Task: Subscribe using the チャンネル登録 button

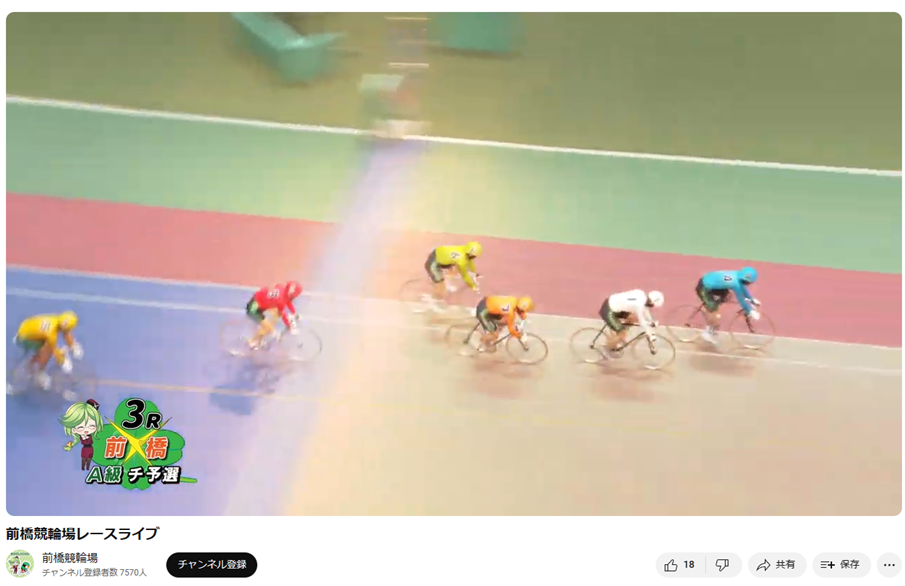Action: (x=212, y=564)
